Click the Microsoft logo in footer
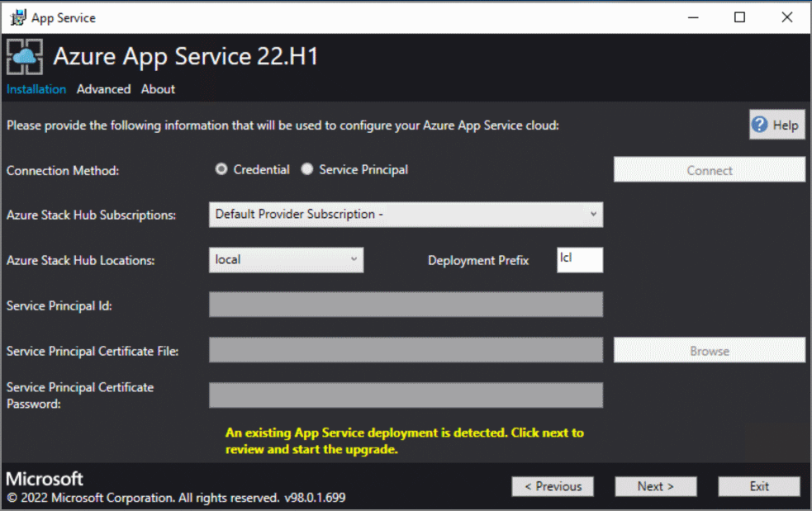The width and height of the screenshot is (812, 511). point(44,479)
